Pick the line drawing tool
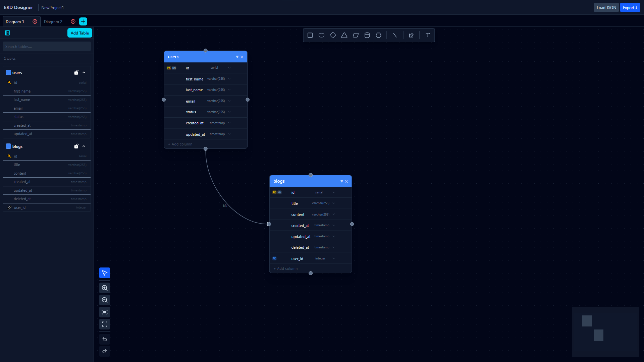Viewport: 644px width, 362px height. 395,35
